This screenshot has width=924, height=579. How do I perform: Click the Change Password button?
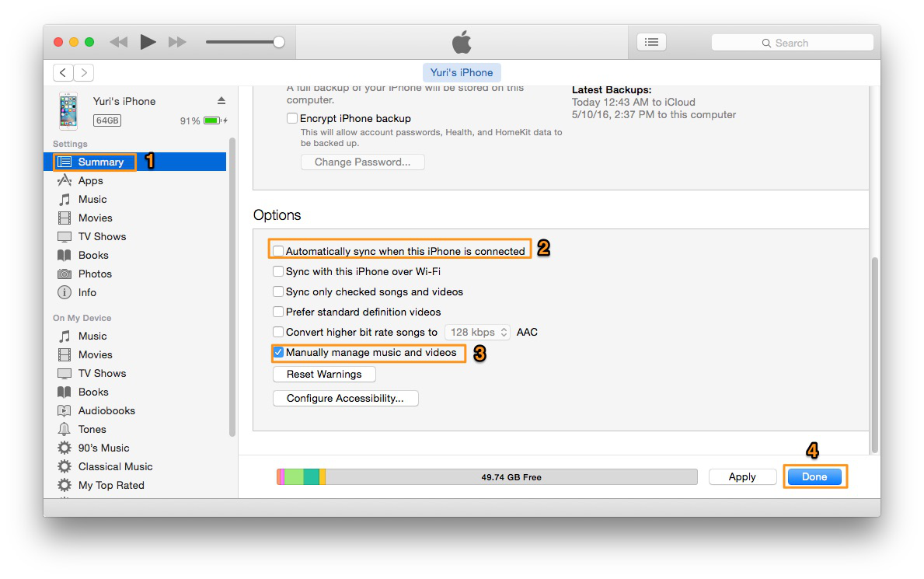click(x=362, y=162)
